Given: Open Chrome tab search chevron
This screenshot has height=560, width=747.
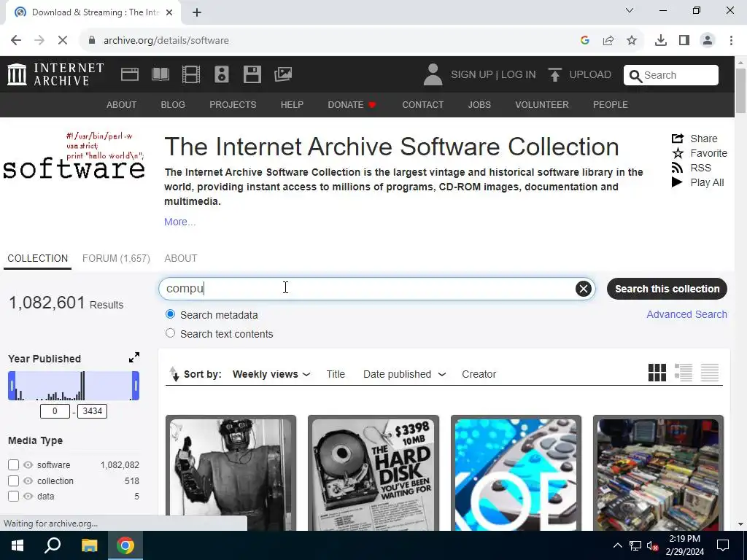Looking at the screenshot, I should pos(630,10).
